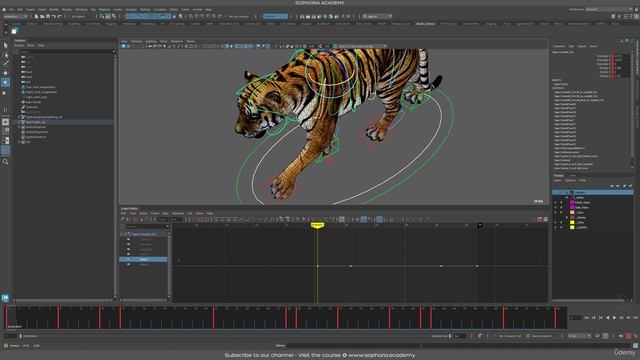Select hierarchy selection mode icon
This screenshot has height=360, width=640.
pos(102,16)
